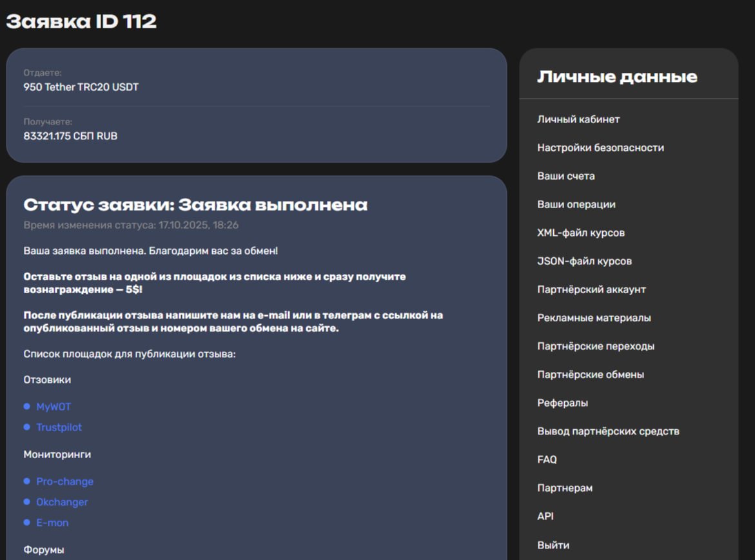Image resolution: width=755 pixels, height=560 pixels.
Task: View Партнёрские переходы page
Action: tap(596, 346)
